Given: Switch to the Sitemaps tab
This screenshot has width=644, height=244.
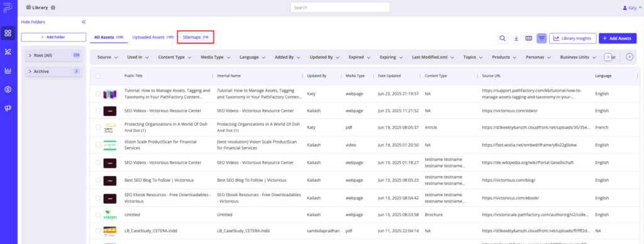Looking at the screenshot, I should (x=196, y=37).
